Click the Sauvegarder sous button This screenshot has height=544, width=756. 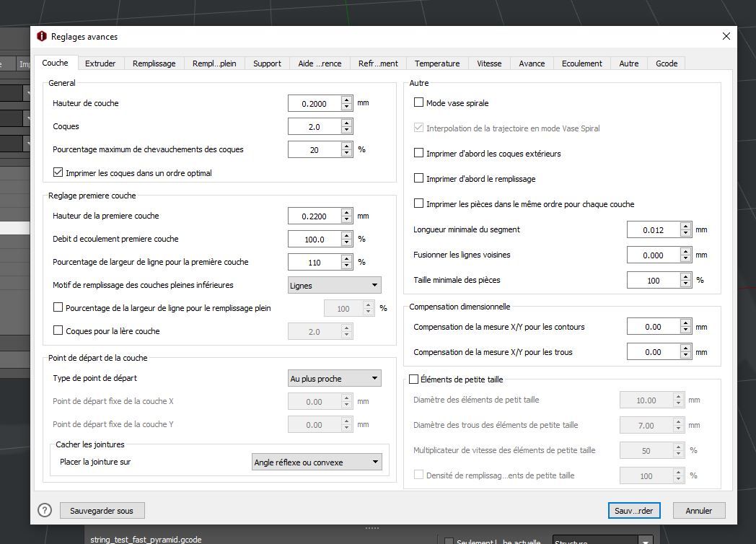(x=102, y=510)
